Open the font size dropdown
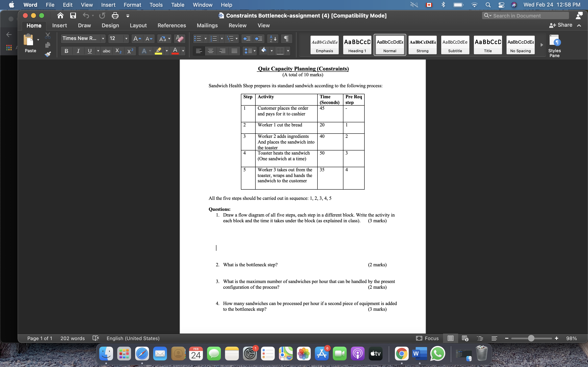The image size is (588, 367). pos(126,38)
